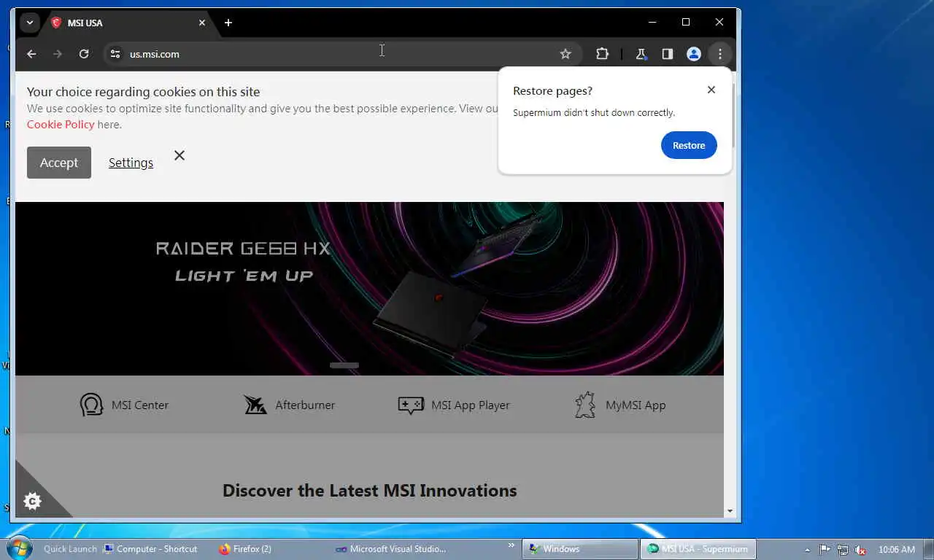
Task: Click the Restore button
Action: 689,145
